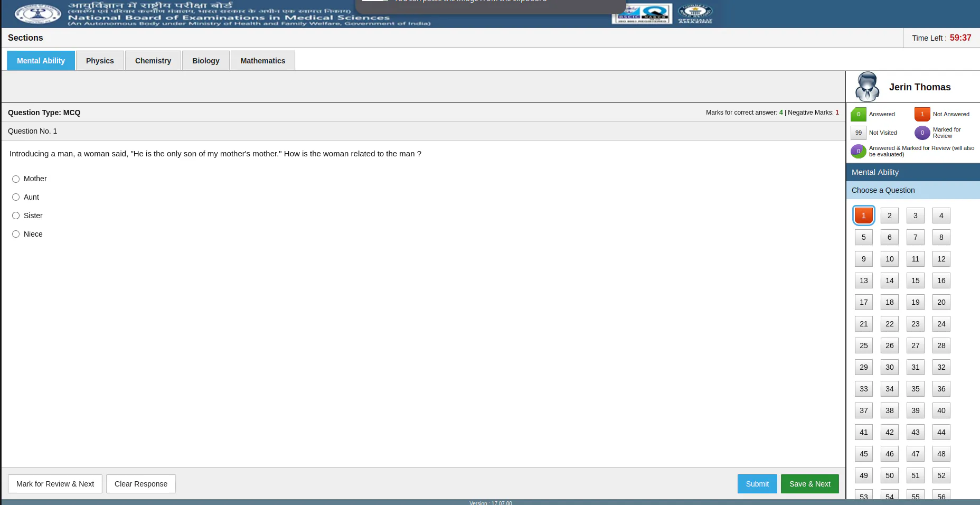Screen dimensions: 980x505
Task: Click the Clear Response button
Action: pos(141,484)
